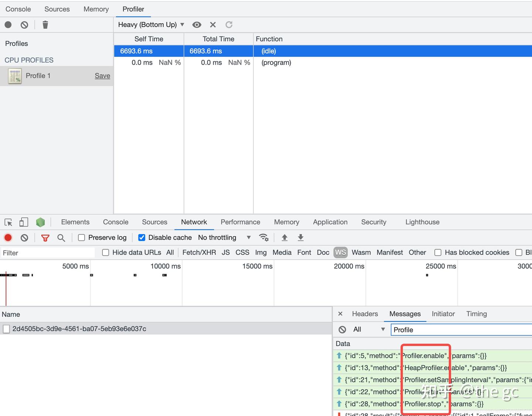The width and height of the screenshot is (532, 416).
Task: Check the Hide data URLs checkbox
Action: click(x=105, y=252)
